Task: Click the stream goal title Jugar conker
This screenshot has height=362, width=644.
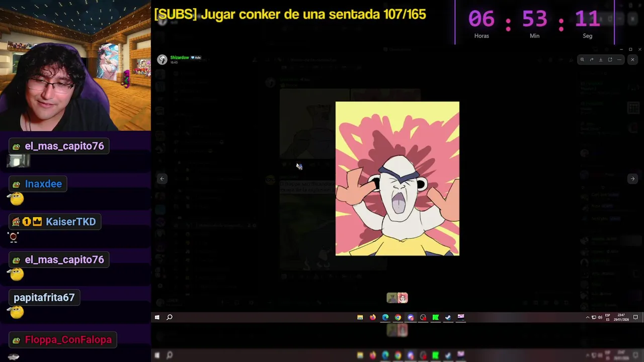Action: [290, 14]
